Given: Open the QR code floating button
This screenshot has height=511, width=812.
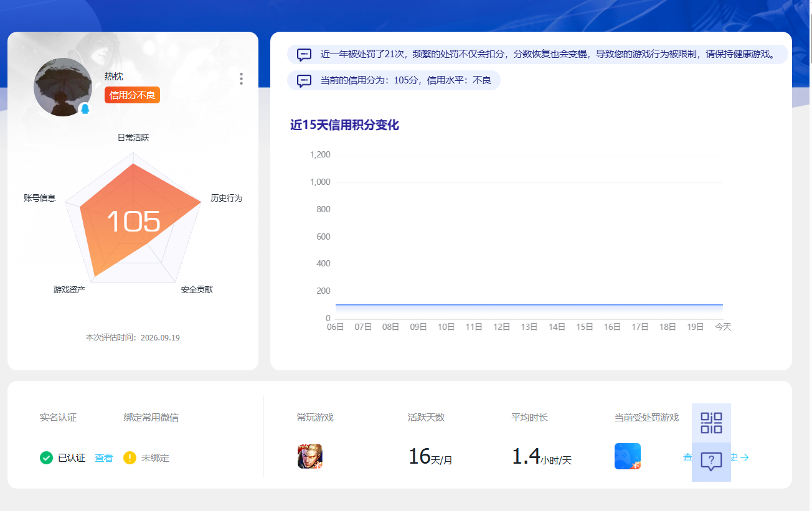Looking at the screenshot, I should [x=711, y=423].
